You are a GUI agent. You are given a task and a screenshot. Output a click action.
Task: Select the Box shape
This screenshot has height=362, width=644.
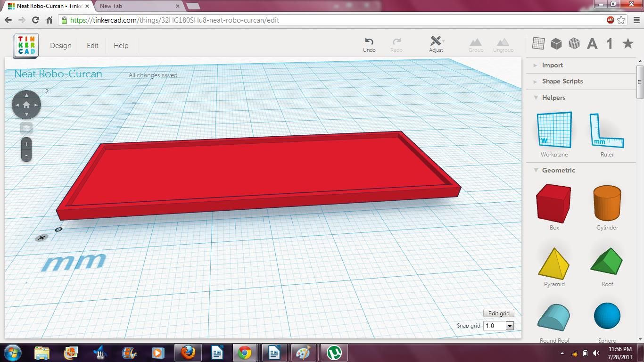554,204
